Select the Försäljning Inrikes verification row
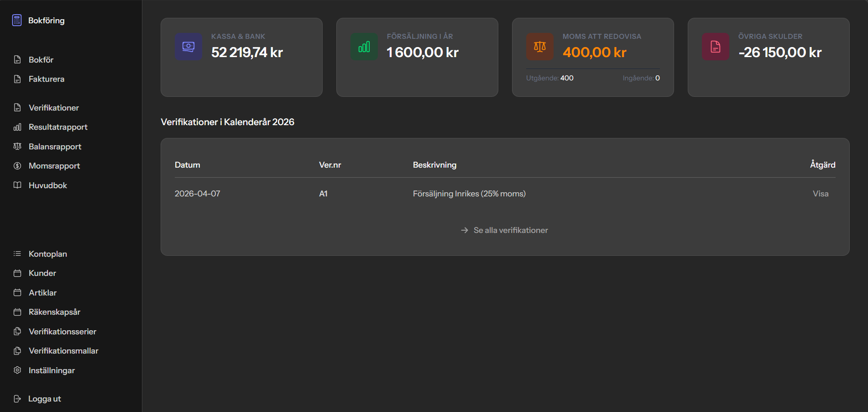868x412 pixels. [x=469, y=194]
